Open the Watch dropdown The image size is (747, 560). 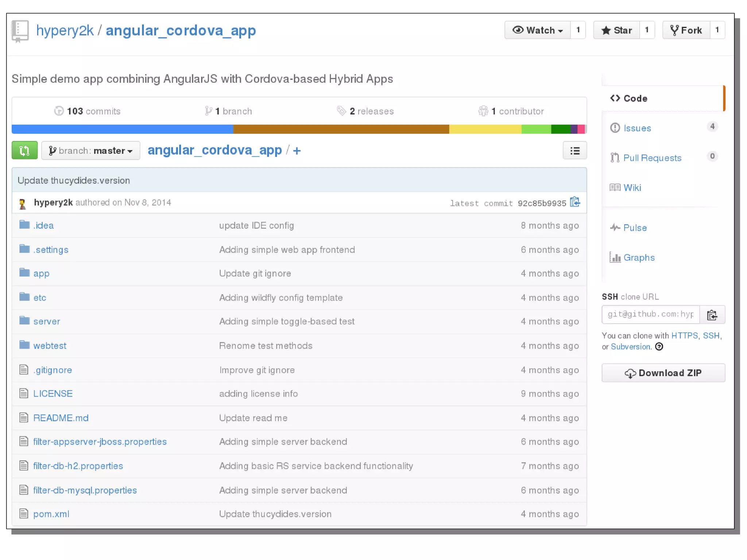(537, 30)
